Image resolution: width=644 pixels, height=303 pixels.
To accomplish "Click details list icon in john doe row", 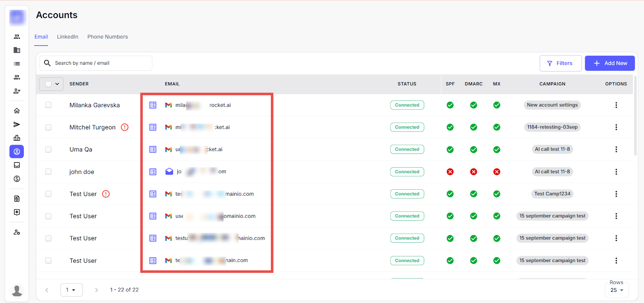I will 153,172.
